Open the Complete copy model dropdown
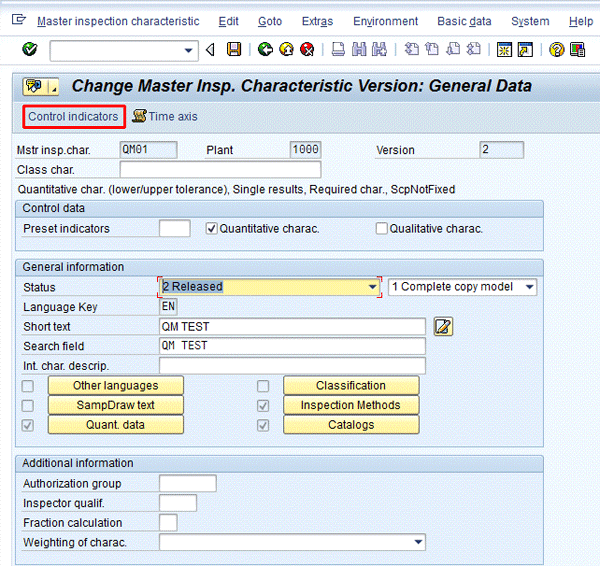The image size is (600, 566). (463, 287)
